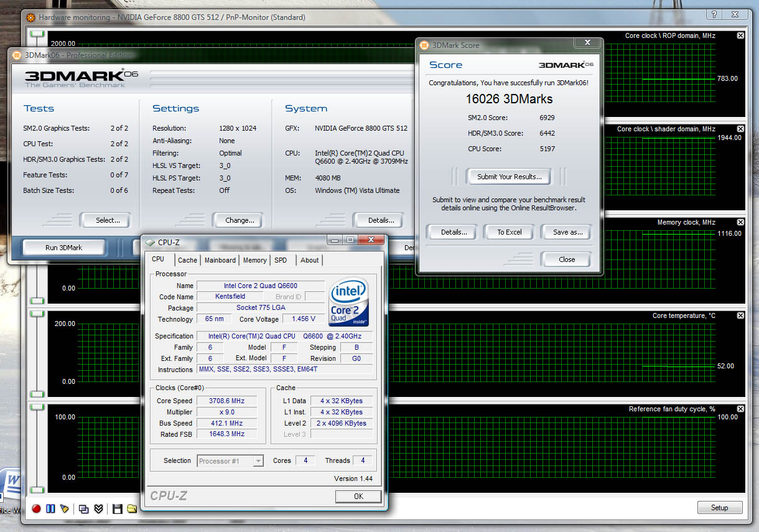This screenshot has height=532, width=759.
Task: Click the Core Voltage value 1.456 V
Action: [x=304, y=319]
